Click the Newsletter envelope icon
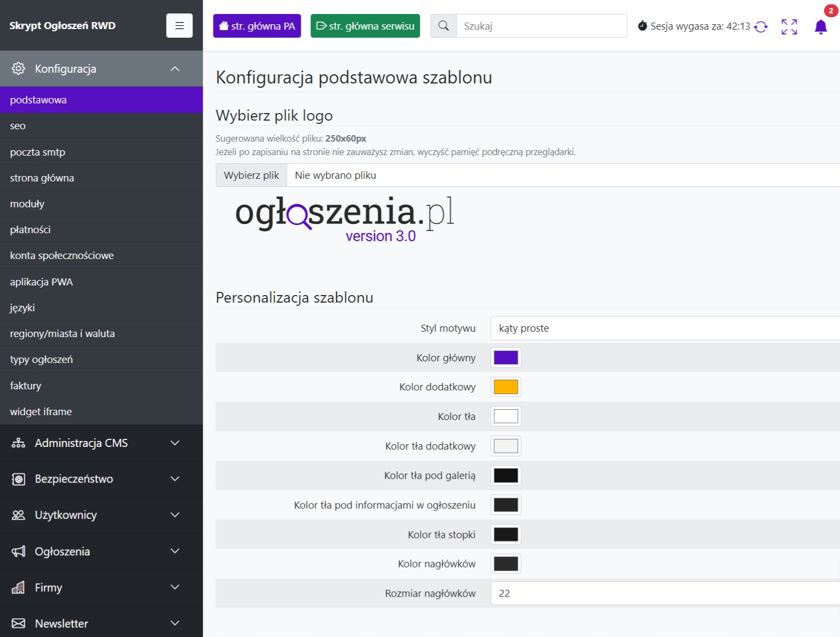 tap(18, 623)
